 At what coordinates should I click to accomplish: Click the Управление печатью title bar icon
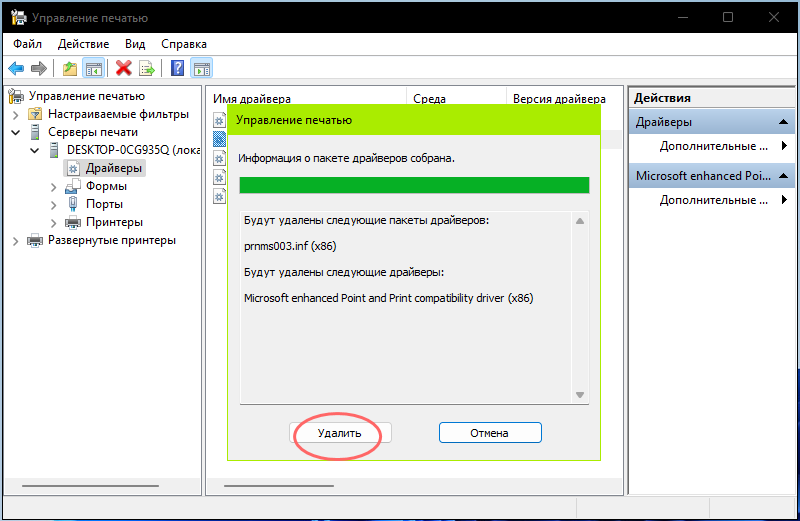[x=18, y=17]
